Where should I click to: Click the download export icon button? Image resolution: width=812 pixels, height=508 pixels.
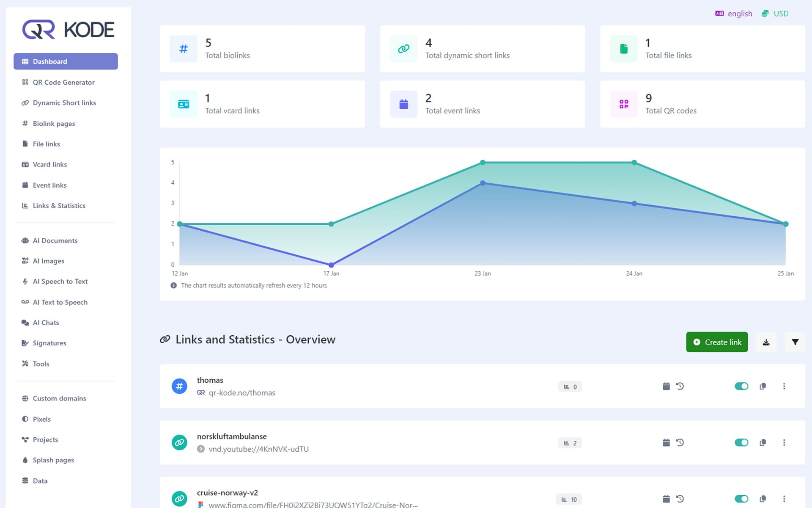(766, 342)
